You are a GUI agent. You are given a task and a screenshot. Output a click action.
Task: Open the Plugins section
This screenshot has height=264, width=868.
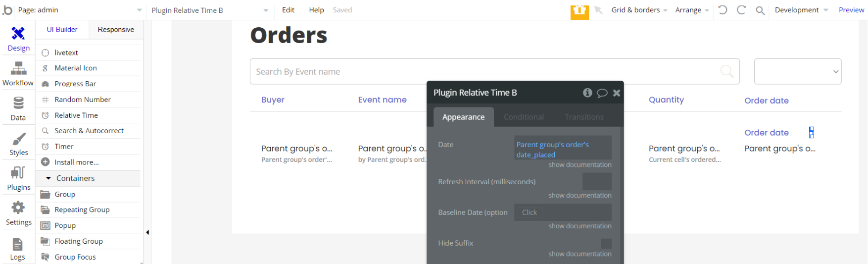click(x=18, y=178)
